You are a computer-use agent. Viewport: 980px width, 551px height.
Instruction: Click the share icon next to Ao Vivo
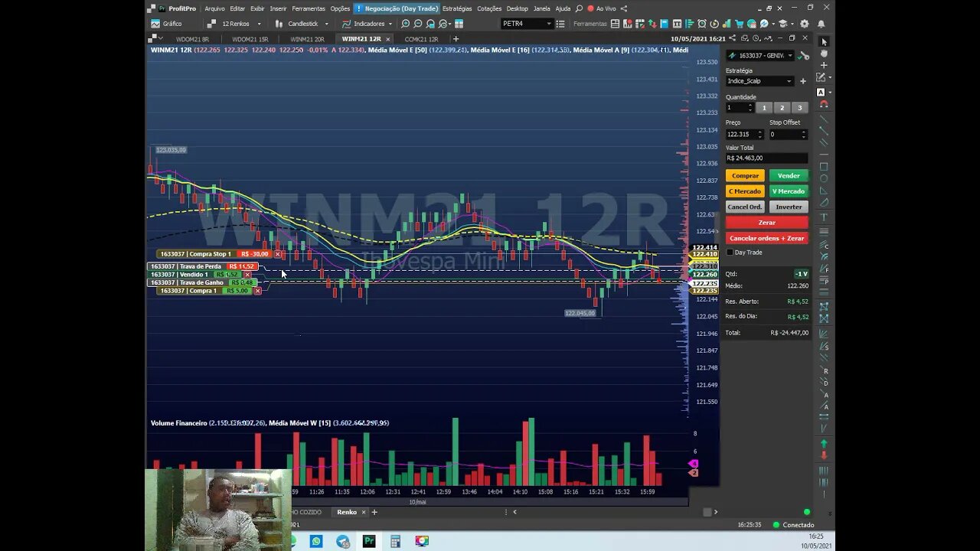pos(624,8)
